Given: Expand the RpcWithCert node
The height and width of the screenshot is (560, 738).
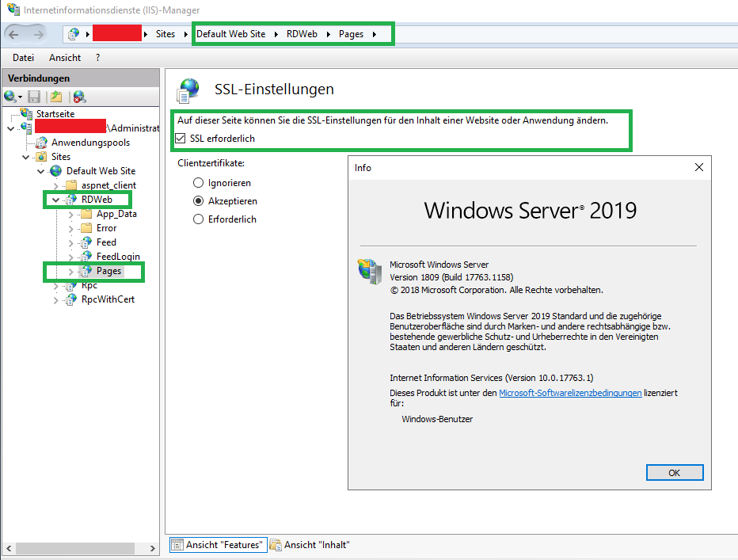Looking at the screenshot, I should tap(56, 299).
